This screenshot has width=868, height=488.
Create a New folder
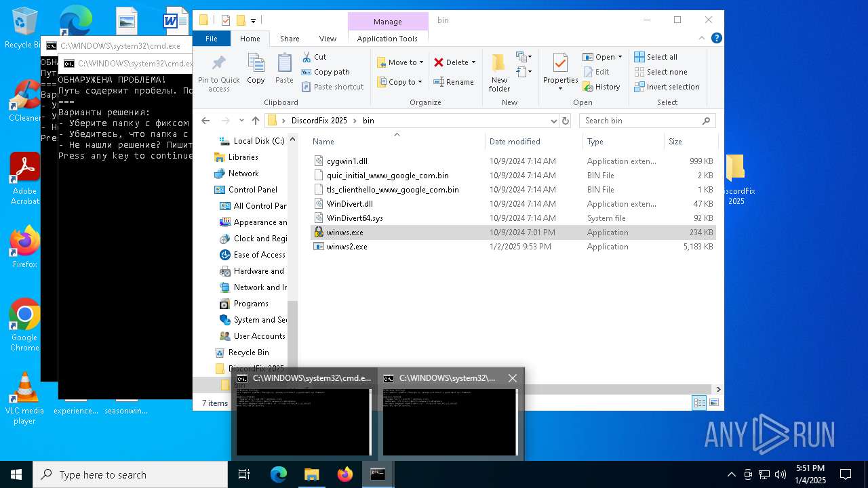tap(499, 73)
